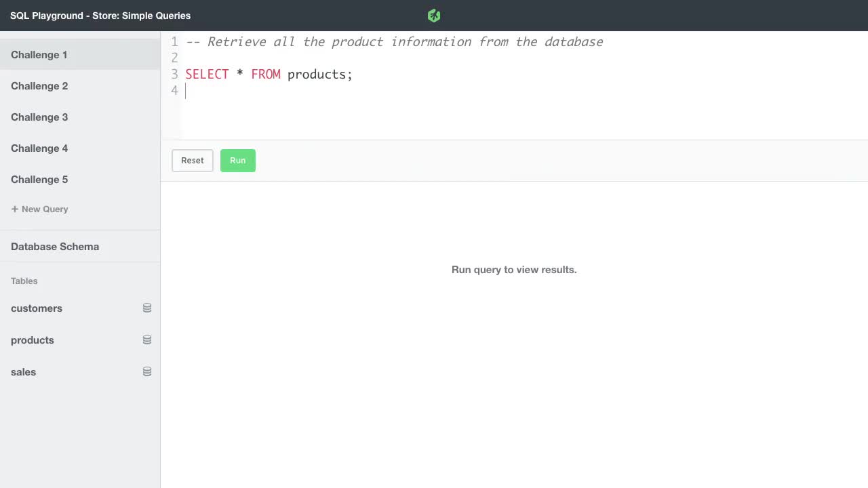The height and width of the screenshot is (488, 868).
Task: Switch to Challenge 2
Action: (39, 86)
